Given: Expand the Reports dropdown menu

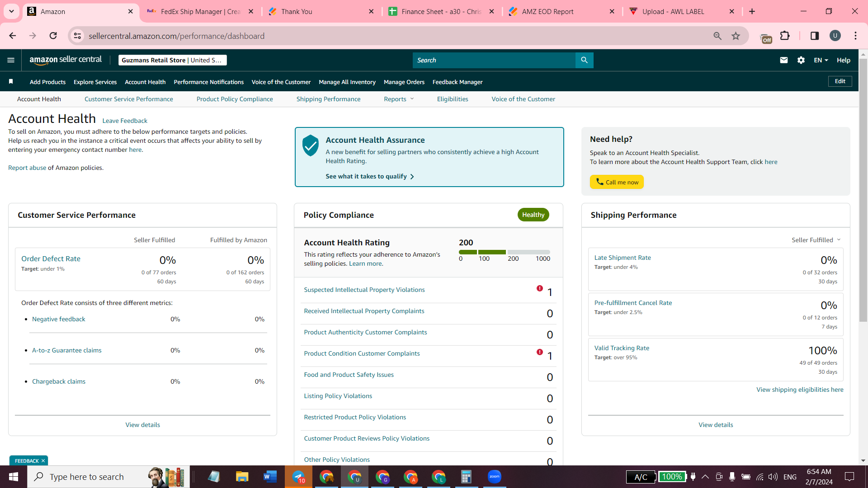Looking at the screenshot, I should tap(399, 99).
